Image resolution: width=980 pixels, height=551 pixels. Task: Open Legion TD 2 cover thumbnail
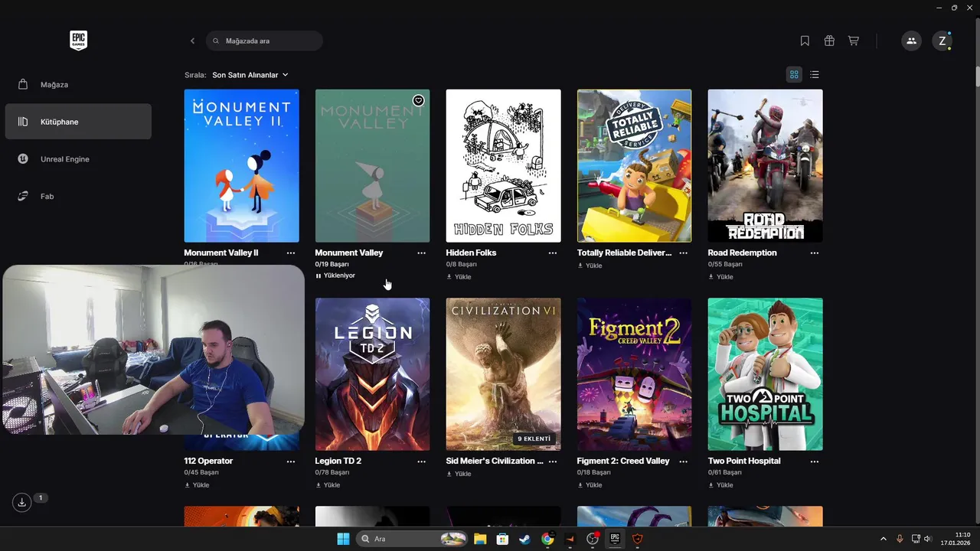tap(372, 374)
